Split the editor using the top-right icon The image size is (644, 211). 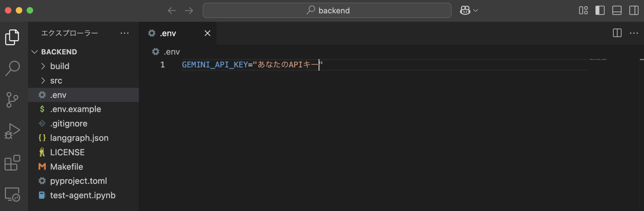[617, 33]
